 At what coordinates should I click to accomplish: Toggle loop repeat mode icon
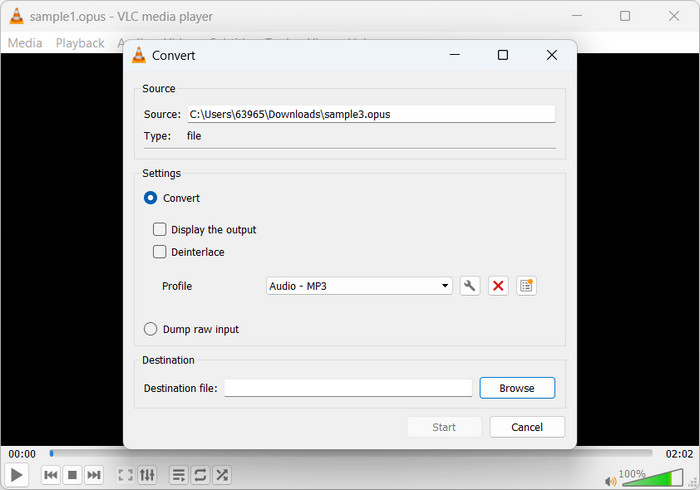point(200,475)
